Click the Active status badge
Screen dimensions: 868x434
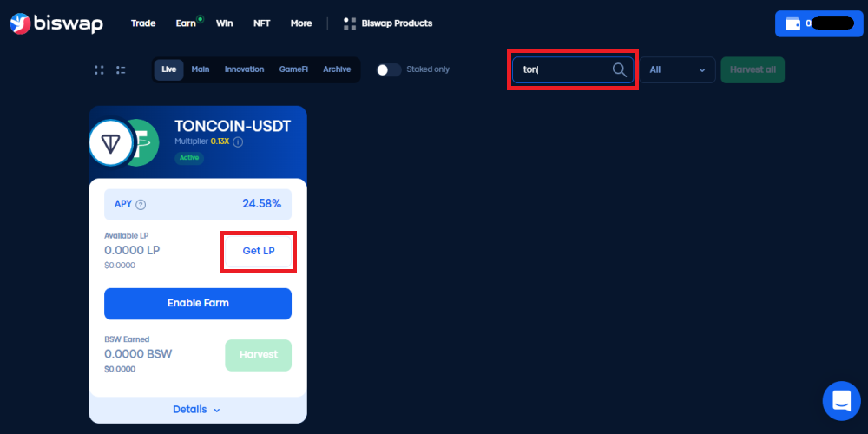189,158
